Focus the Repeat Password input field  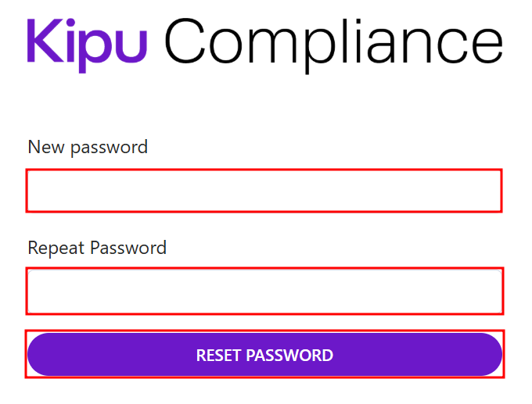pos(264,291)
